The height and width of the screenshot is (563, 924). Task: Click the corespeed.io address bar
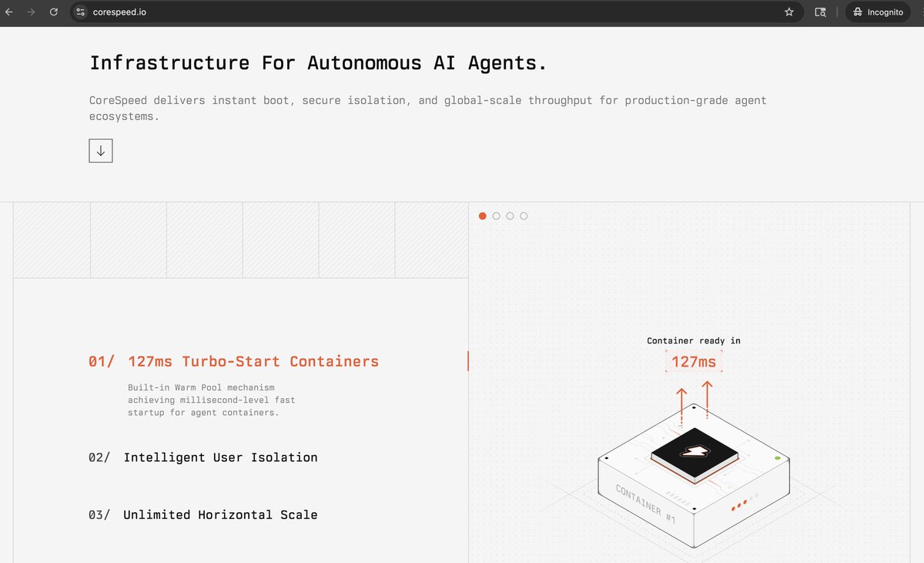[x=435, y=12]
